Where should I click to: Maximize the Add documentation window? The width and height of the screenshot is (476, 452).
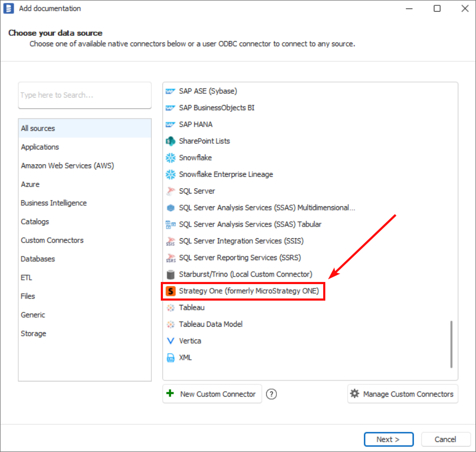(437, 9)
